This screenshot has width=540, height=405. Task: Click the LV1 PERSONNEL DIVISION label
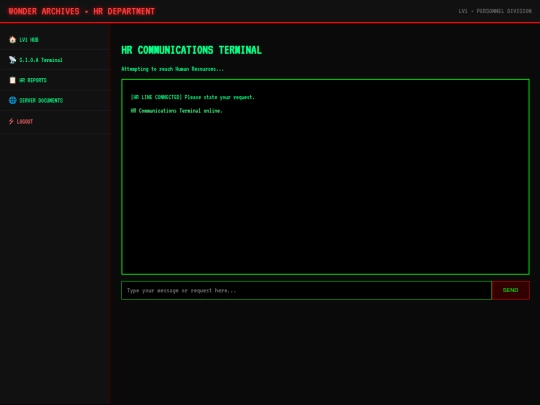(x=495, y=11)
